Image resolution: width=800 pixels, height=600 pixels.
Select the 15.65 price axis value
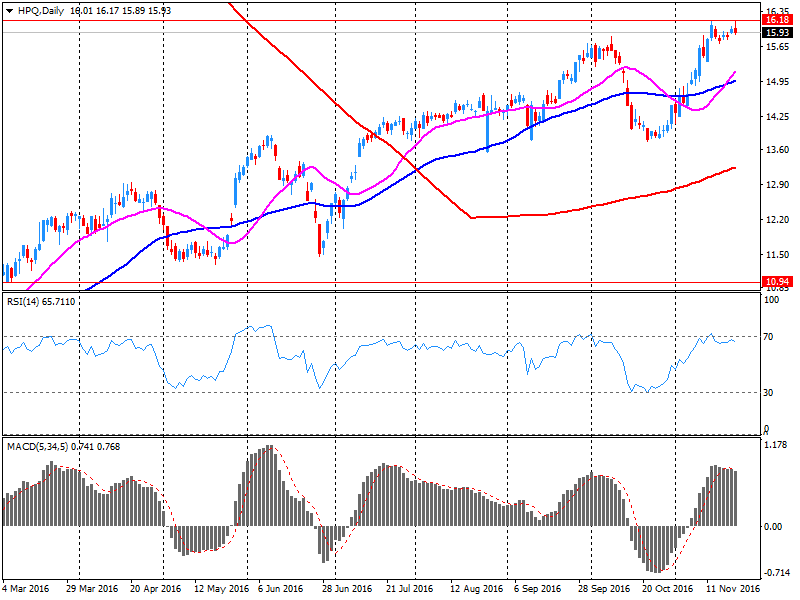778,46
